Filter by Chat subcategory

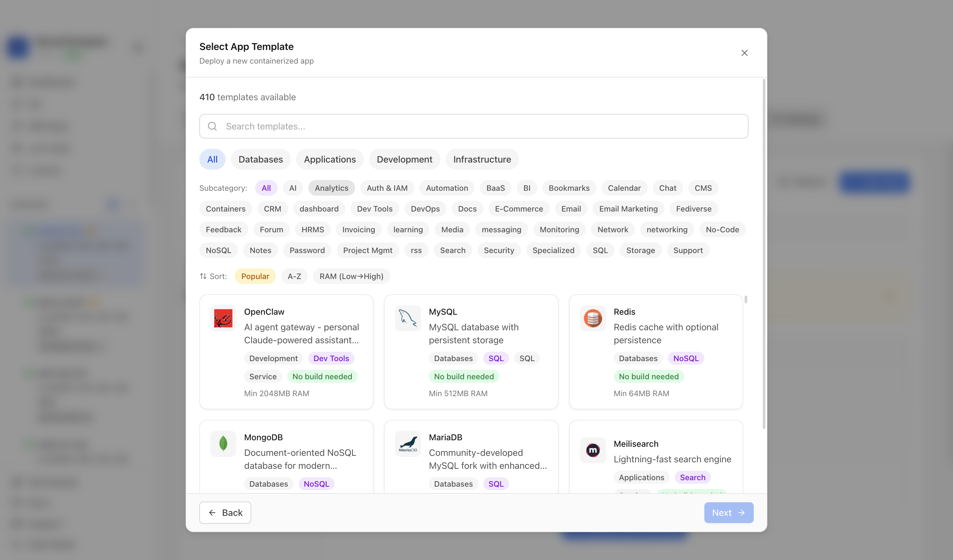667,188
